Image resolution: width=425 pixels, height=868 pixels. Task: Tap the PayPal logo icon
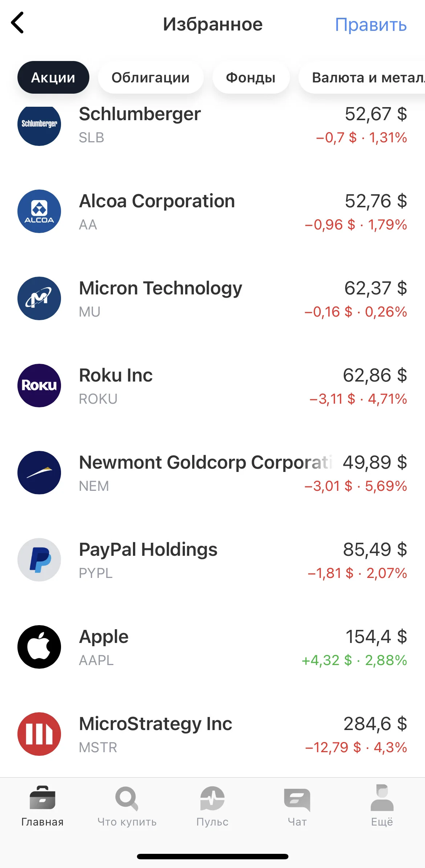pyautogui.click(x=39, y=560)
